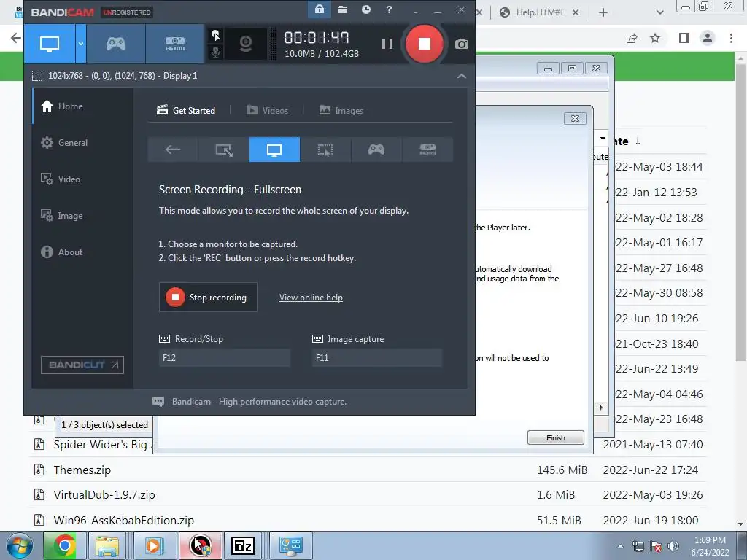Screen dimensions: 747x560
Task: Click the Image capture hotkey field F11
Action: [377, 357]
